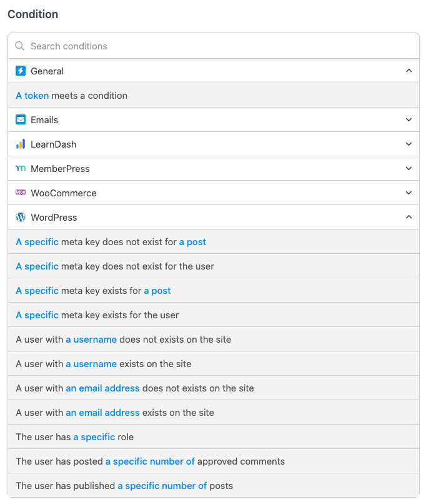Click the WooCommerce logo icon

(21, 193)
